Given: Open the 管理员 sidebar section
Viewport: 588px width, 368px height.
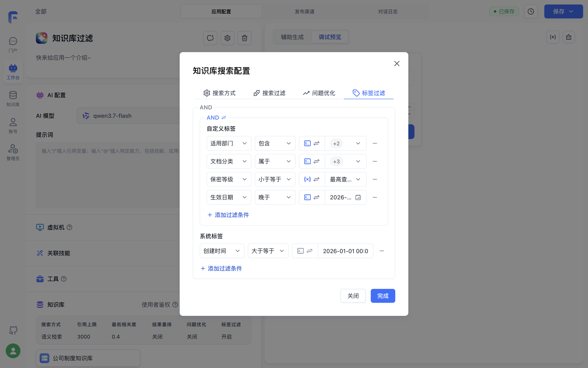Looking at the screenshot, I should click(13, 153).
